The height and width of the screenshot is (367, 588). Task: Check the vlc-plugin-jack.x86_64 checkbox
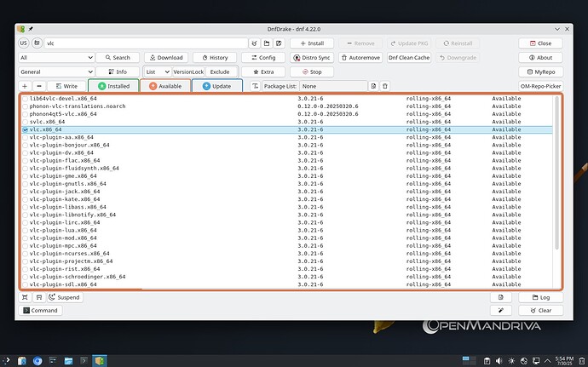(x=25, y=192)
